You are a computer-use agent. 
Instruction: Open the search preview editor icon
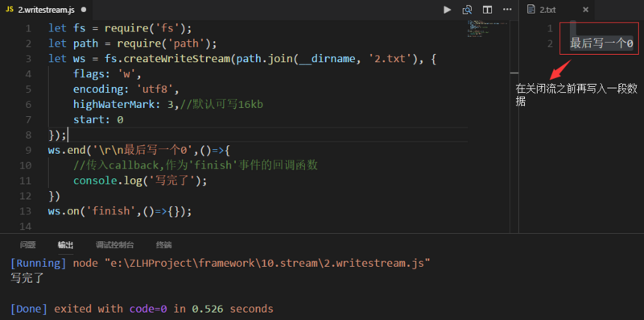click(467, 10)
